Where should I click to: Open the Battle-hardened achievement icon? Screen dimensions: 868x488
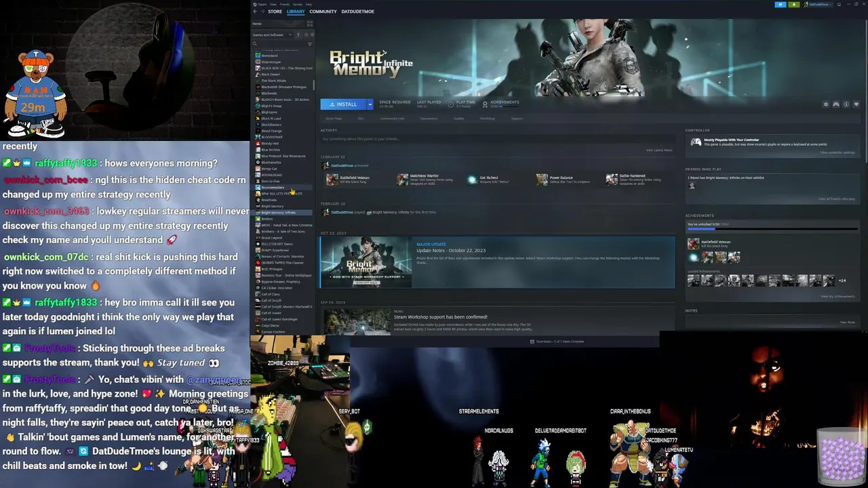[x=612, y=179]
